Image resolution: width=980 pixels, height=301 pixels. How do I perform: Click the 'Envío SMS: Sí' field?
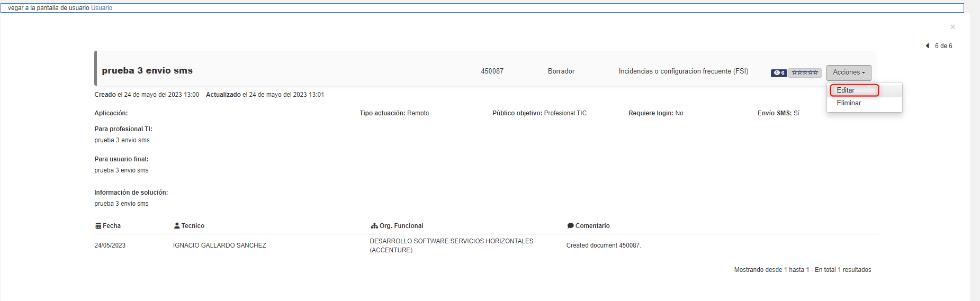(778, 113)
